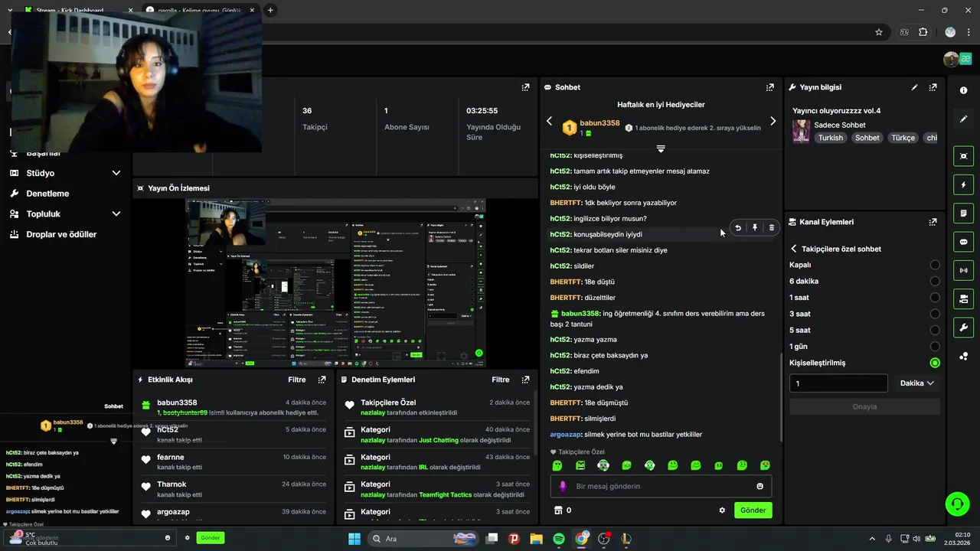Open the emoji picker in message box

[x=759, y=486]
